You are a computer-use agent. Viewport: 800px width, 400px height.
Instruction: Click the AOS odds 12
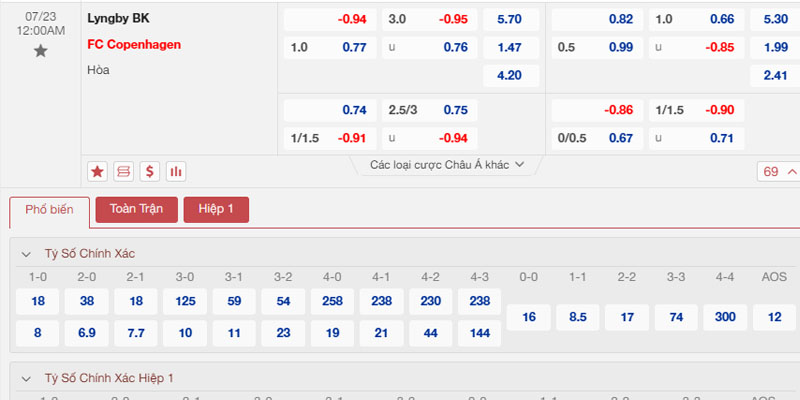[774, 317]
